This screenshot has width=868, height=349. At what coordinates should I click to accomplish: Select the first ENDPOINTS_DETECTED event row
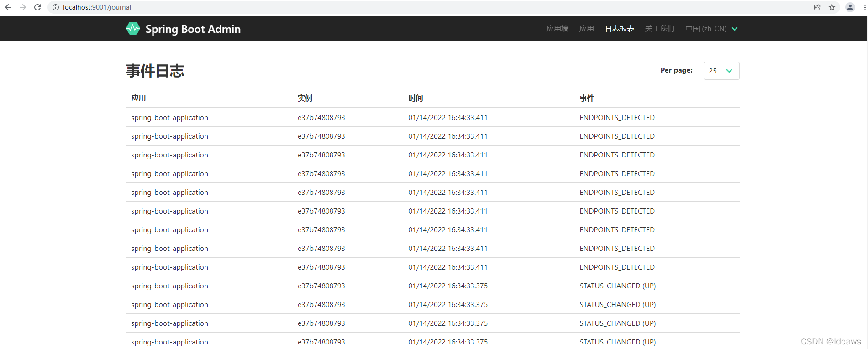tap(433, 117)
